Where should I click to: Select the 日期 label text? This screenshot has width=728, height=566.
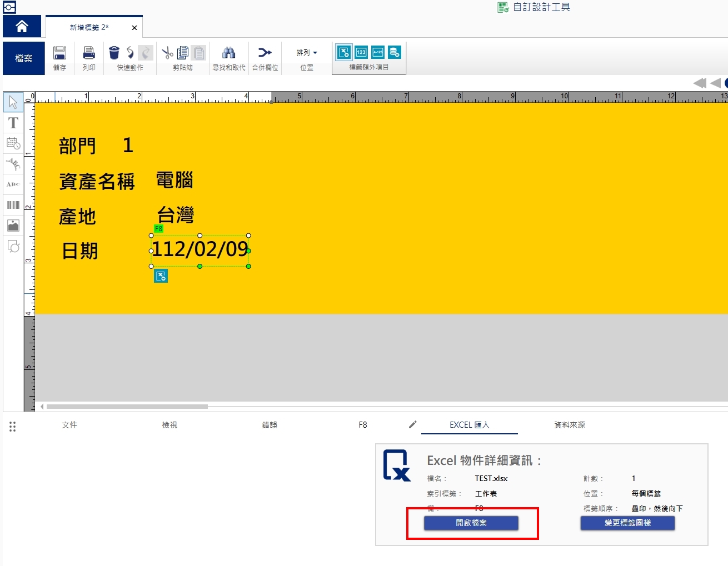80,251
